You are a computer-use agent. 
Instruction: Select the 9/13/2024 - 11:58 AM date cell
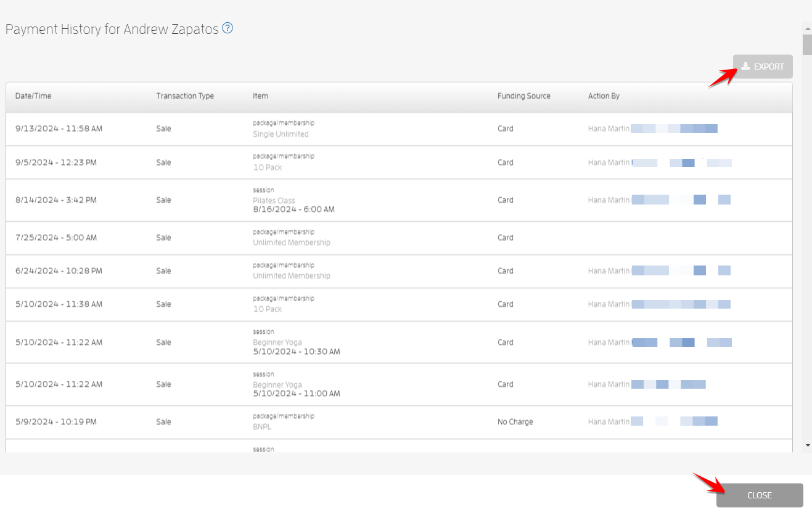[x=59, y=129]
